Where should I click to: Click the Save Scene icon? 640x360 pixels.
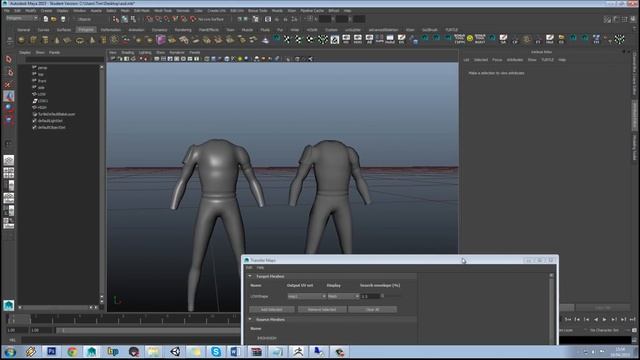[x=63, y=19]
